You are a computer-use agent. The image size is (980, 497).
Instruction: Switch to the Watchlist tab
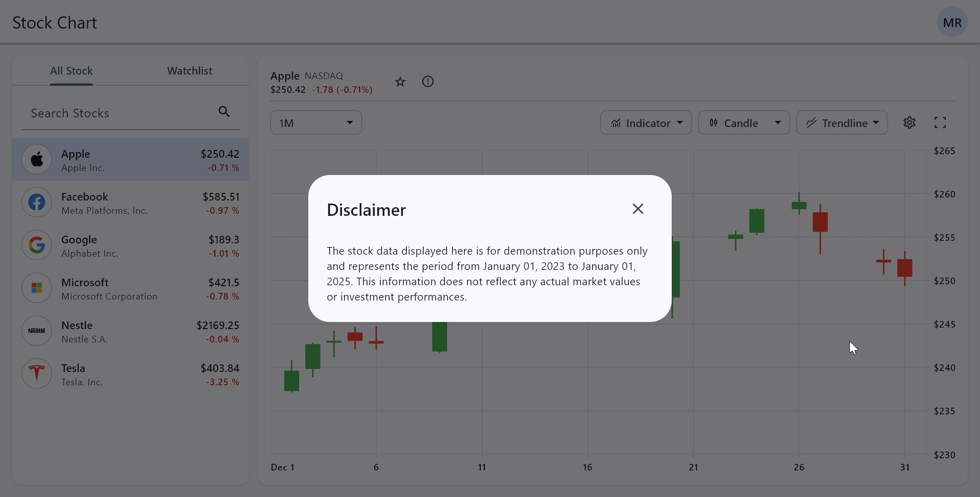coord(189,71)
